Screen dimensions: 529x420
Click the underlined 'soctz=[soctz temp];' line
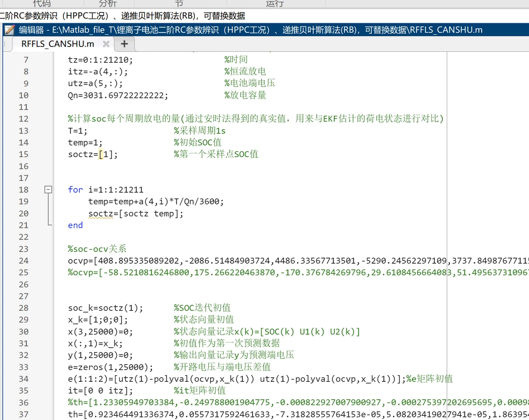(136, 213)
